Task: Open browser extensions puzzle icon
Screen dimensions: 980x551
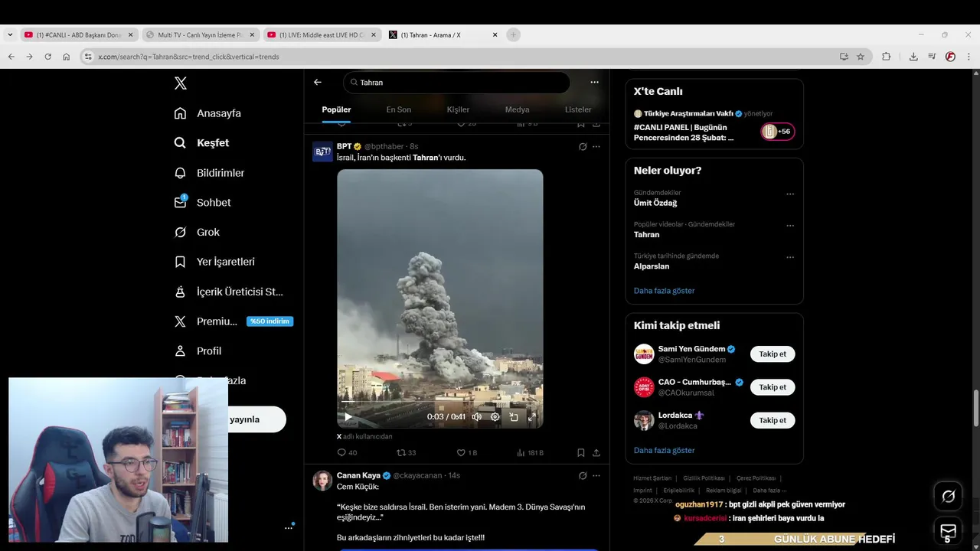Action: pos(887,57)
